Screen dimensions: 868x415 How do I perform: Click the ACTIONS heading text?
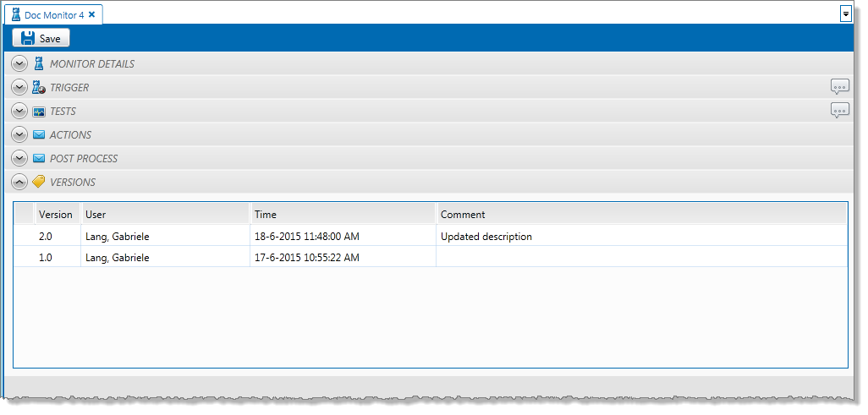point(70,135)
